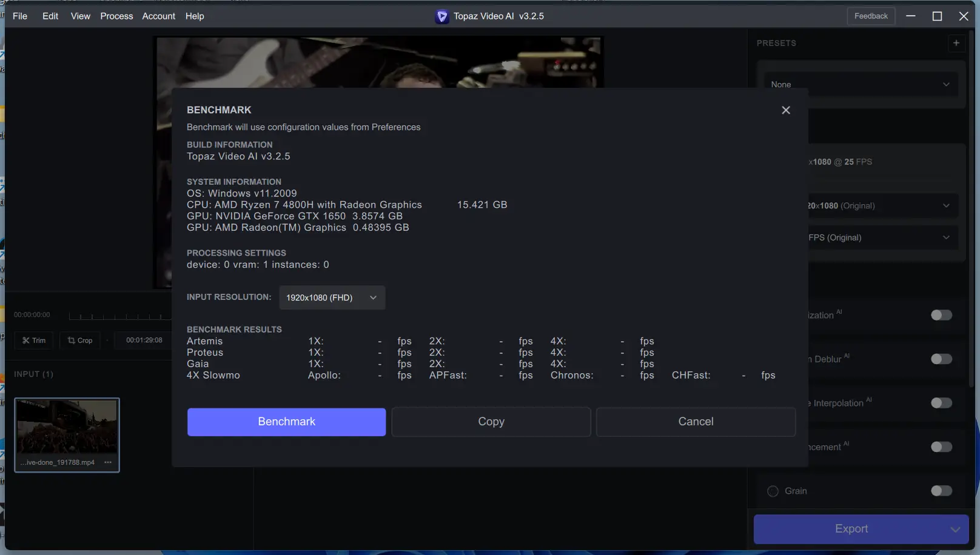Open the Presets None dropdown
Image resolution: width=980 pixels, height=555 pixels.
(860, 84)
